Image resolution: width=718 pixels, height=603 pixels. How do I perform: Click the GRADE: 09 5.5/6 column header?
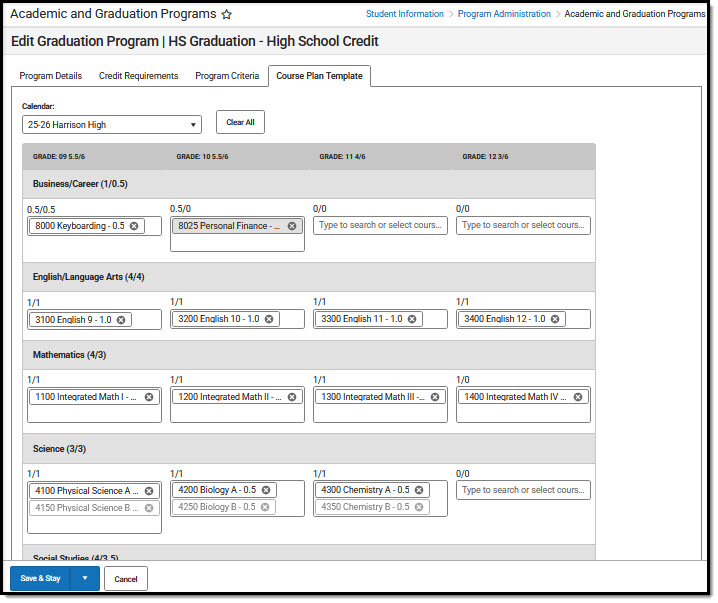pyautogui.click(x=59, y=157)
